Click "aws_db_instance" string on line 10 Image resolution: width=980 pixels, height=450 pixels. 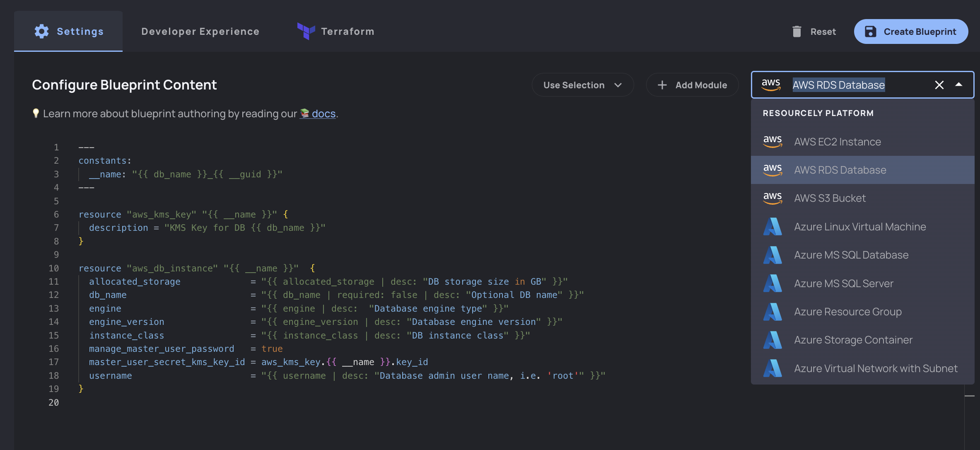point(172,269)
